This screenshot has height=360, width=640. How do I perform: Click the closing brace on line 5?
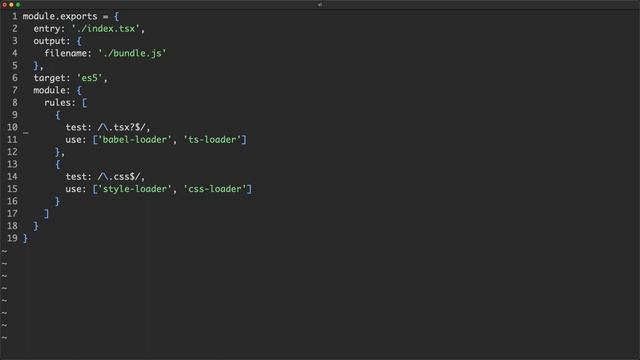coord(36,66)
